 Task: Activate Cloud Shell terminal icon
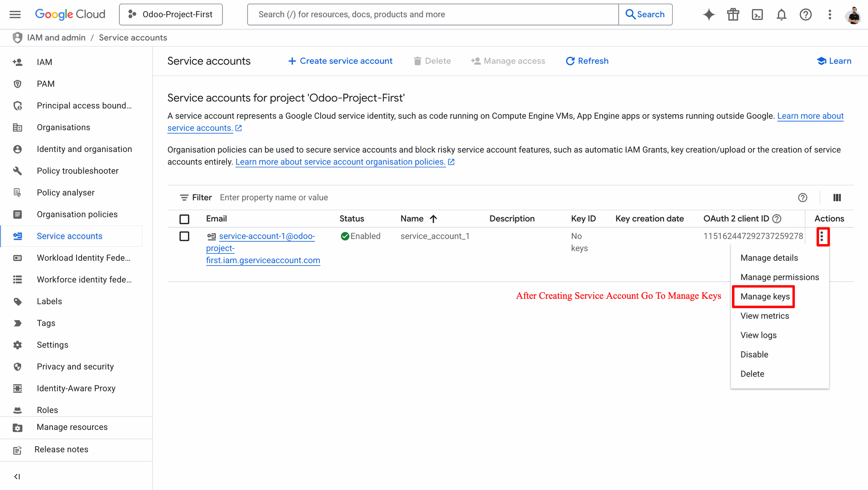(757, 14)
